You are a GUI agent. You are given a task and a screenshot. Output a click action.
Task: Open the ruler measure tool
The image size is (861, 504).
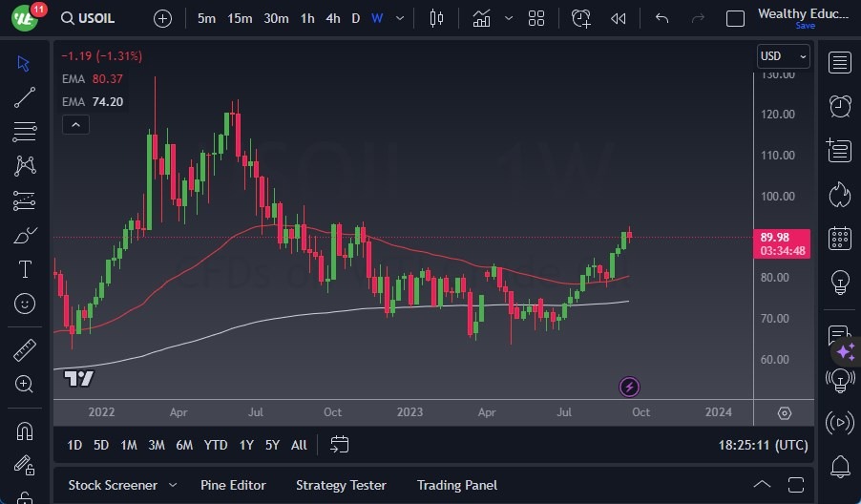tap(25, 350)
